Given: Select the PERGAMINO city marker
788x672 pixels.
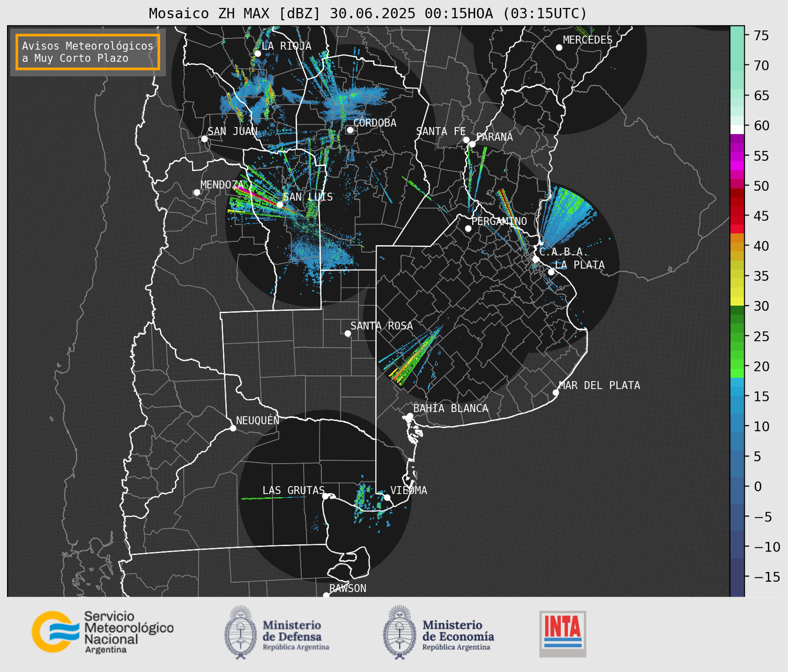Looking at the screenshot, I should [468, 229].
